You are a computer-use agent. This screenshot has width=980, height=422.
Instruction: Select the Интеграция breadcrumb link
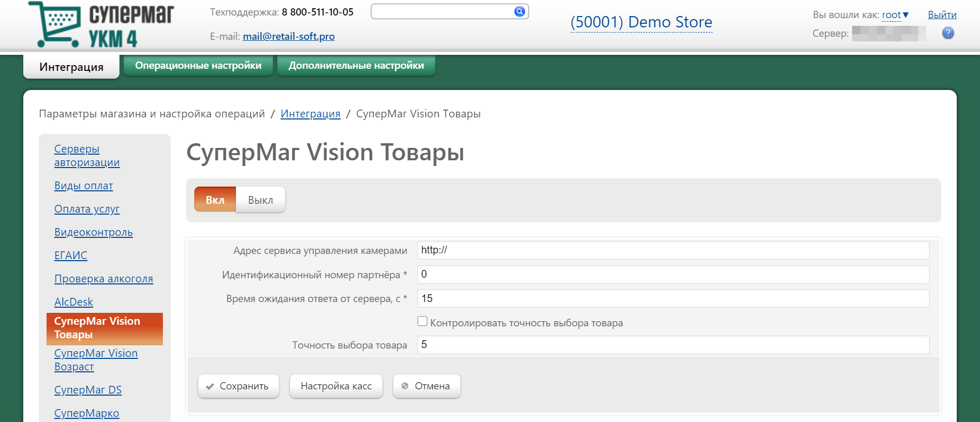[310, 114]
